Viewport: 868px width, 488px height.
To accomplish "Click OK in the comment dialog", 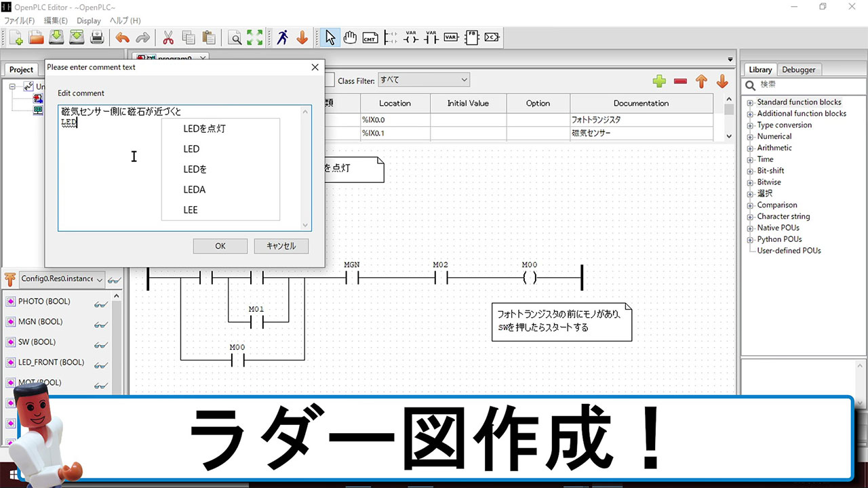I will [220, 246].
